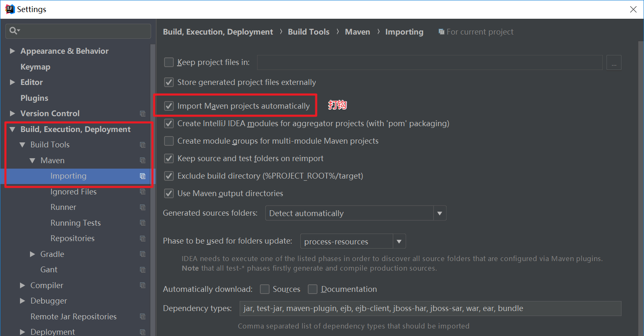Expand the Deployment node

(22, 332)
